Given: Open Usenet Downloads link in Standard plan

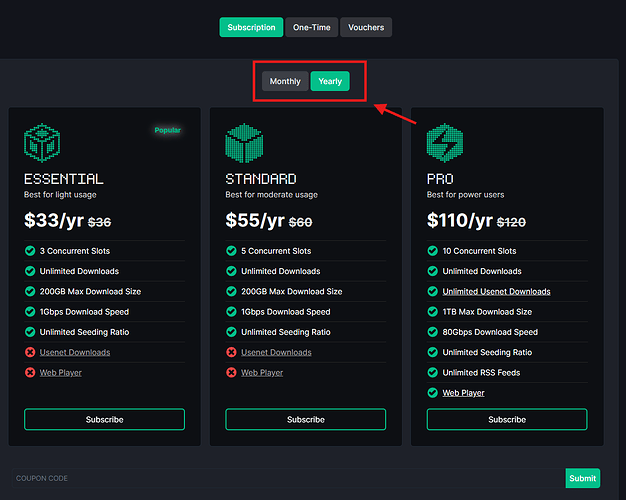Looking at the screenshot, I should click(x=276, y=352).
